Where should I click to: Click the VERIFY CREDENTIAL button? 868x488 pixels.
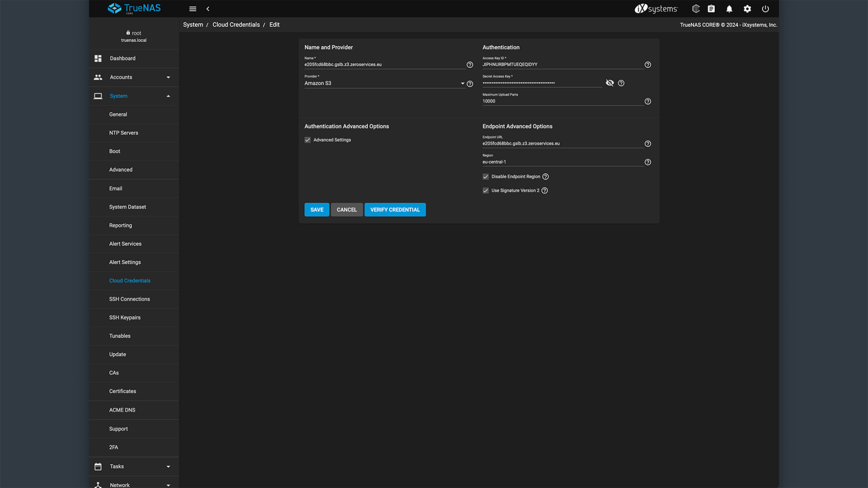[395, 209]
